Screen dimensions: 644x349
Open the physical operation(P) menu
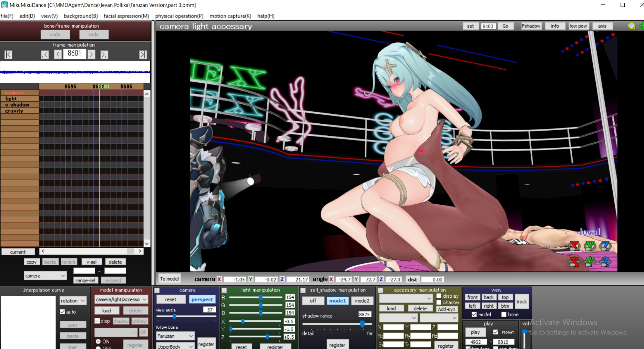(179, 16)
